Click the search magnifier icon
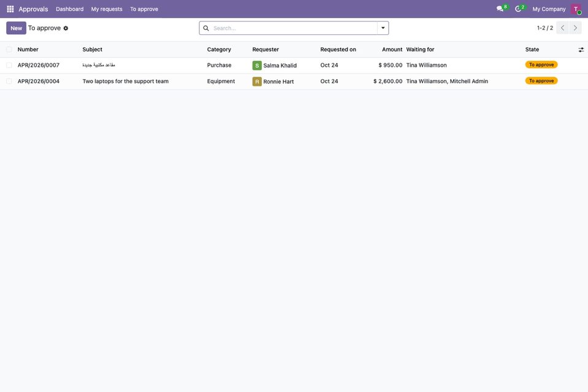The height and width of the screenshot is (392, 588). pos(206,28)
